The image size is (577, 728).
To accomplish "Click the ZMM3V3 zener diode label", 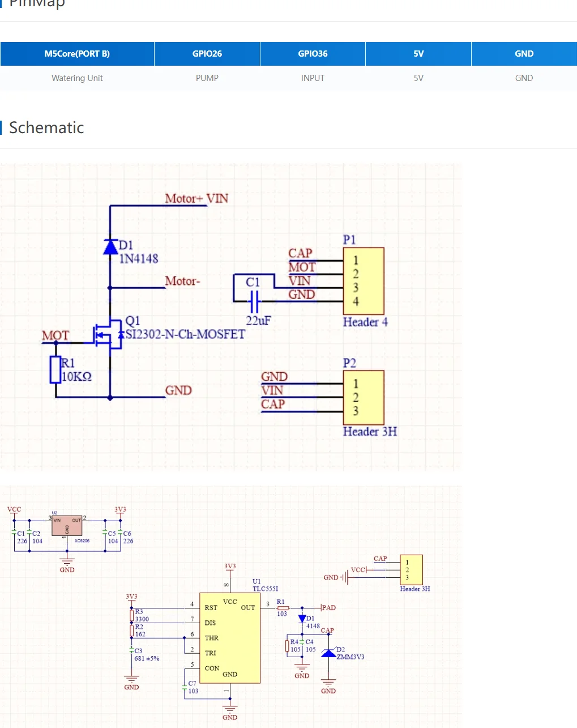I will 351,657.
